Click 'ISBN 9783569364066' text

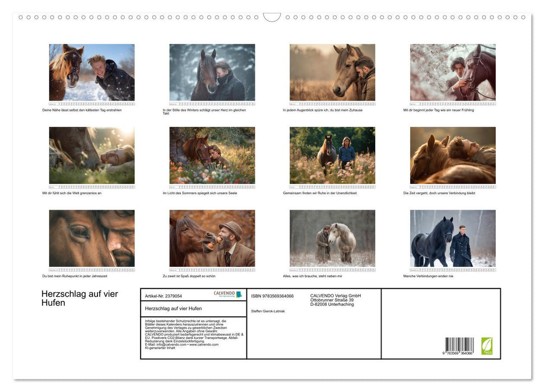272,296
